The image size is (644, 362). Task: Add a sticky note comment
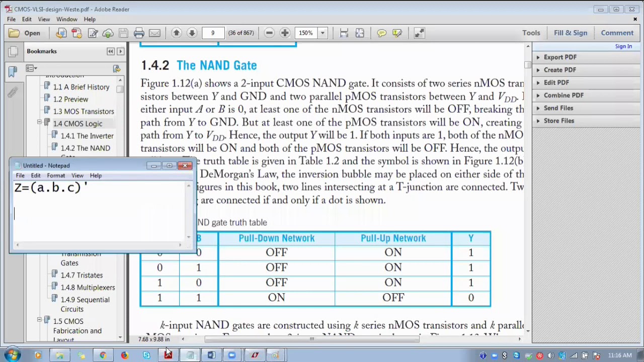point(381,33)
